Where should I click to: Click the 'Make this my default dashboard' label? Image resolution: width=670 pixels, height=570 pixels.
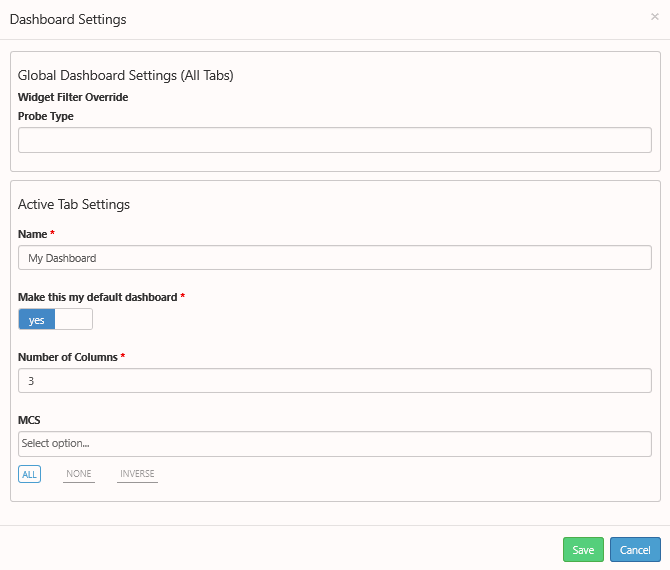click(x=97, y=297)
